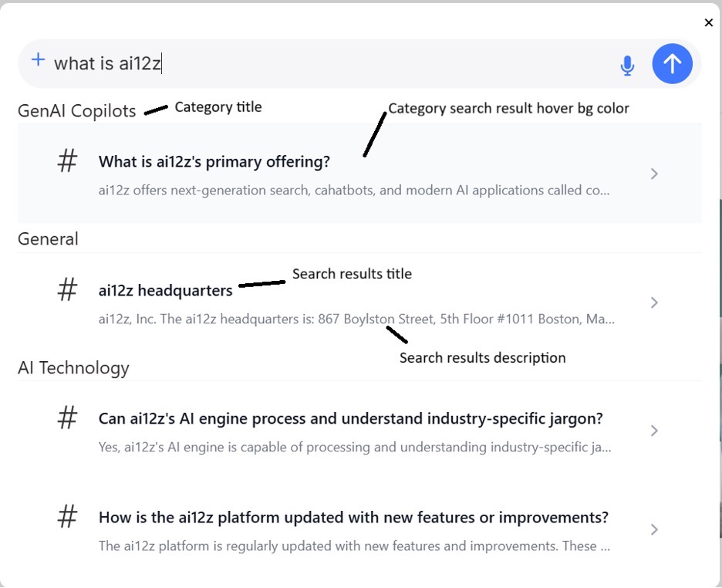The image size is (722, 588).
Task: Open the "ai12z headquarters" result title
Action: click(x=166, y=291)
